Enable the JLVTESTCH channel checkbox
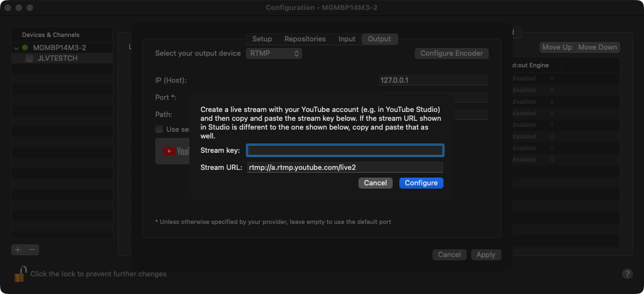 click(x=29, y=58)
